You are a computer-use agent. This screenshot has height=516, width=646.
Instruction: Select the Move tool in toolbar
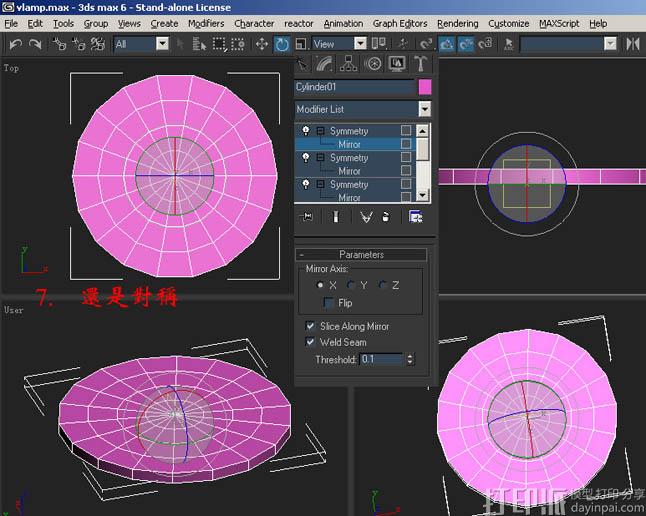point(262,44)
